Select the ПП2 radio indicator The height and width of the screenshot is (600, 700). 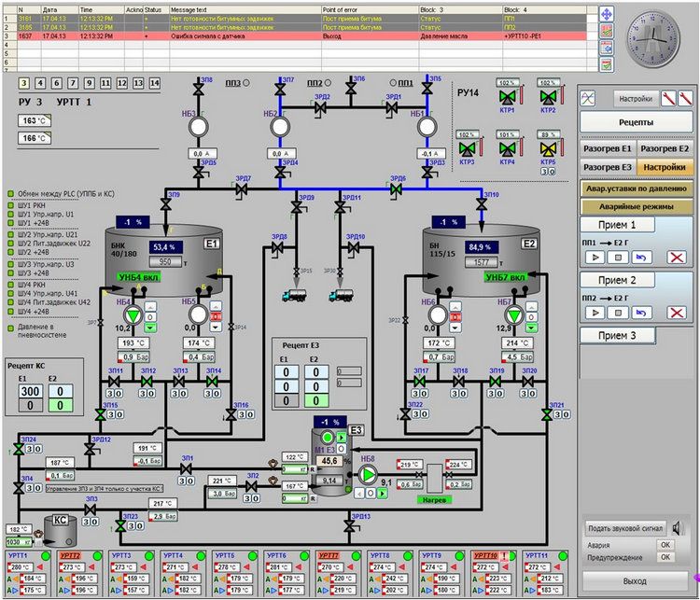point(329,83)
